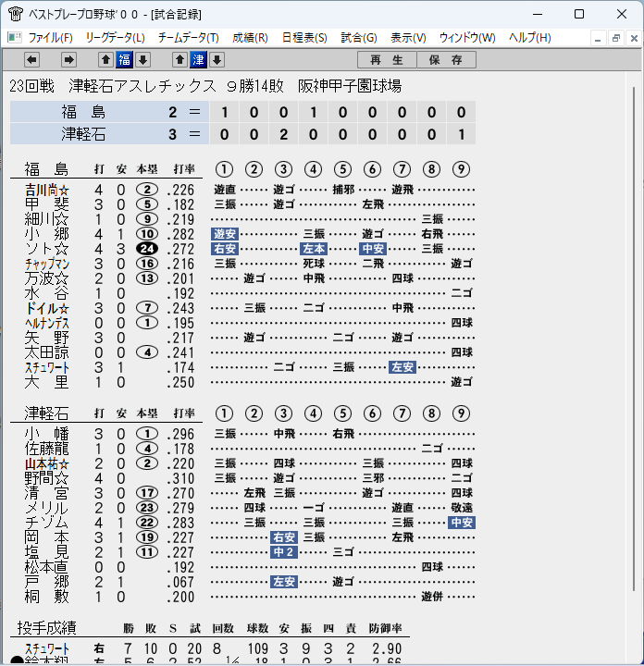Image resolution: width=644 pixels, height=666 pixels.
Task: Open the 試合(G) menu
Action: [358, 38]
